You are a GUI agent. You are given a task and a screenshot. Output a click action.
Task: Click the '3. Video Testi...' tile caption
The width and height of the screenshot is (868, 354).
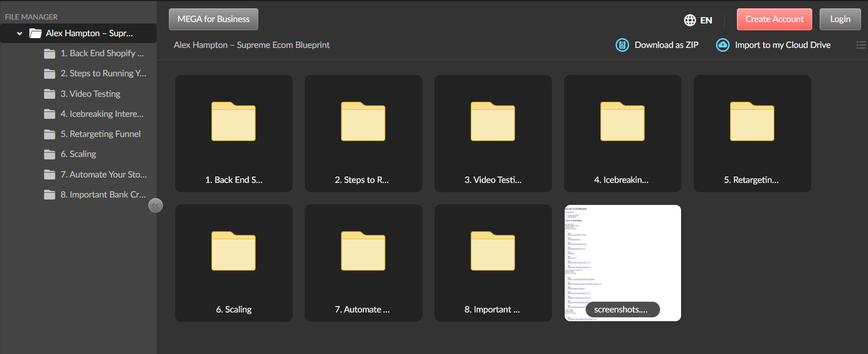[x=493, y=180]
